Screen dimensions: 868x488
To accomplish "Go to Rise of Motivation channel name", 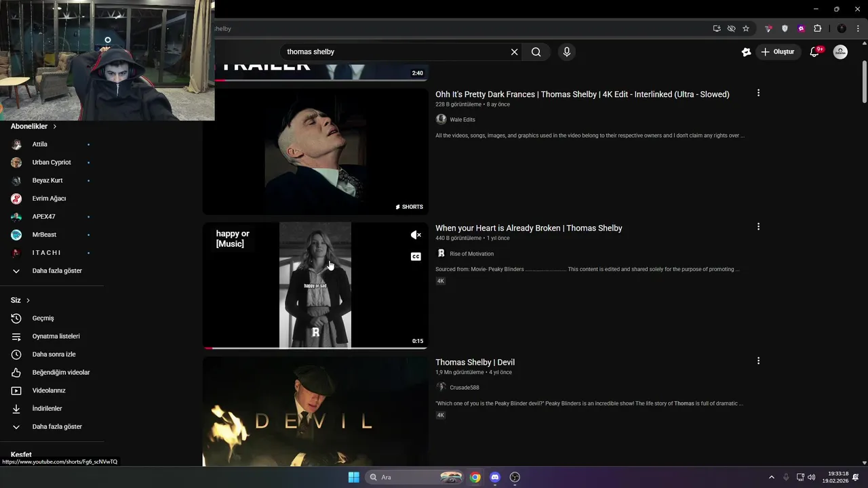I will (471, 253).
